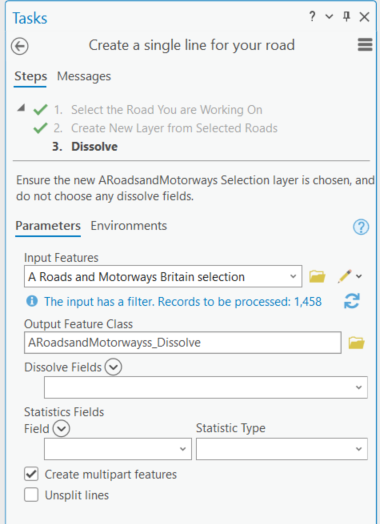Open help with the question mark in title bar
This screenshot has width=380, height=524.
pos(312,16)
